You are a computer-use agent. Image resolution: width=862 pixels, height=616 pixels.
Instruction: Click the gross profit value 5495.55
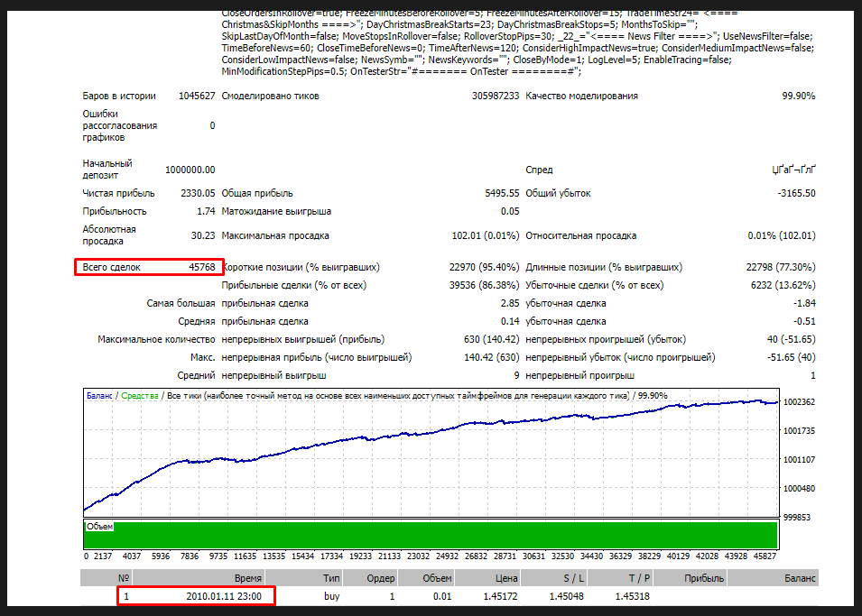point(502,193)
